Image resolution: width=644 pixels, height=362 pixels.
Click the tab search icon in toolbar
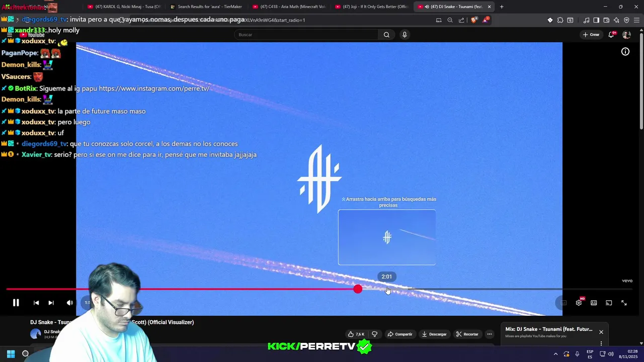[570, 20]
